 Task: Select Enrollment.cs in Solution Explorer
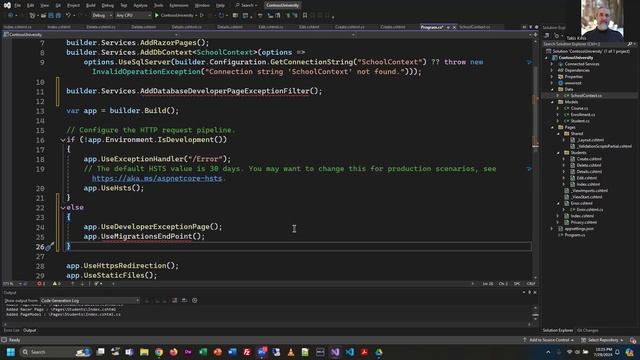582,115
